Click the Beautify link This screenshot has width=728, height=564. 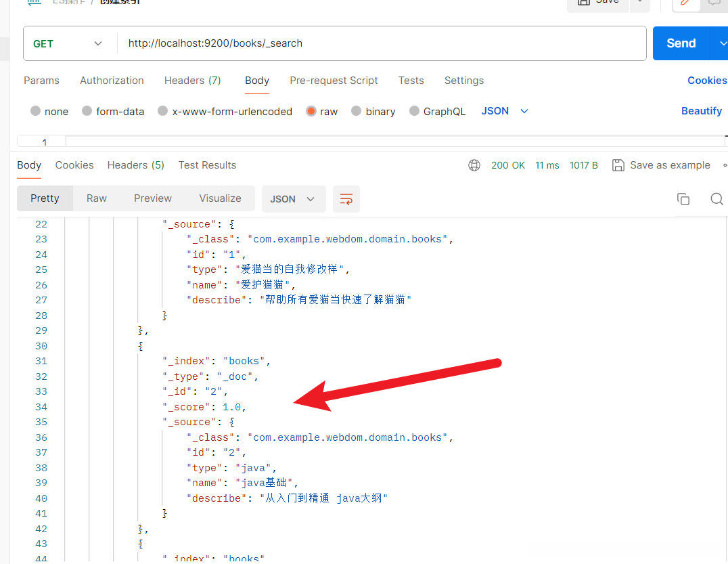pos(702,111)
